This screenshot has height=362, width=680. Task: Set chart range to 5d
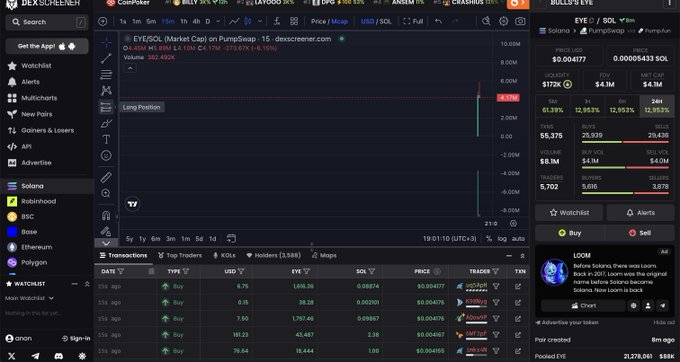pyautogui.click(x=199, y=238)
